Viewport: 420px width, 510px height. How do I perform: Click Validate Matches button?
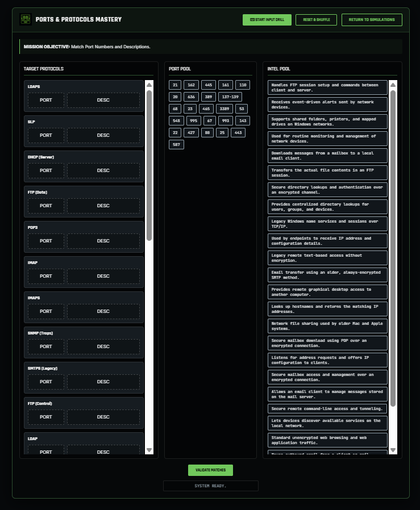click(x=210, y=470)
